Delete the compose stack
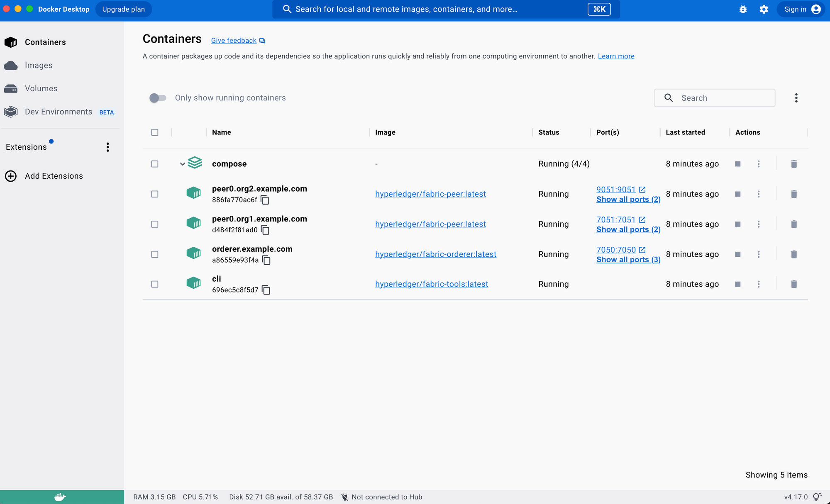This screenshot has width=830, height=504. (794, 164)
